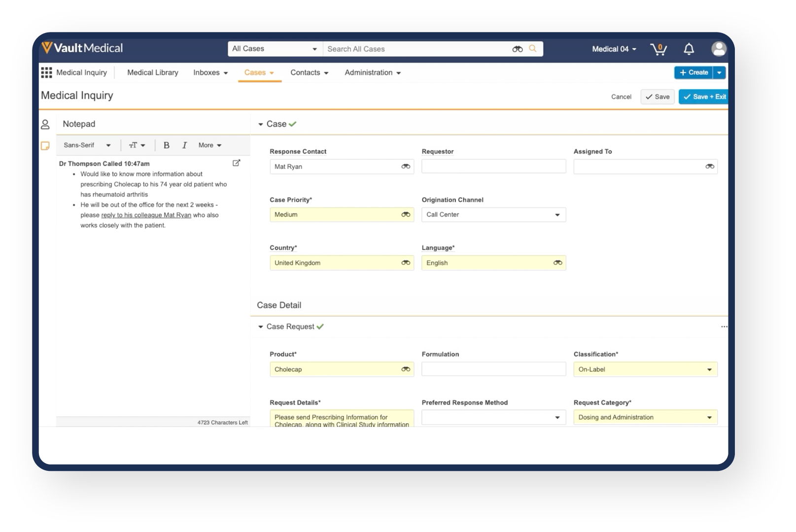Image resolution: width=796 pixels, height=532 pixels.
Task: Click the person icon beside Notepad
Action: tap(45, 124)
